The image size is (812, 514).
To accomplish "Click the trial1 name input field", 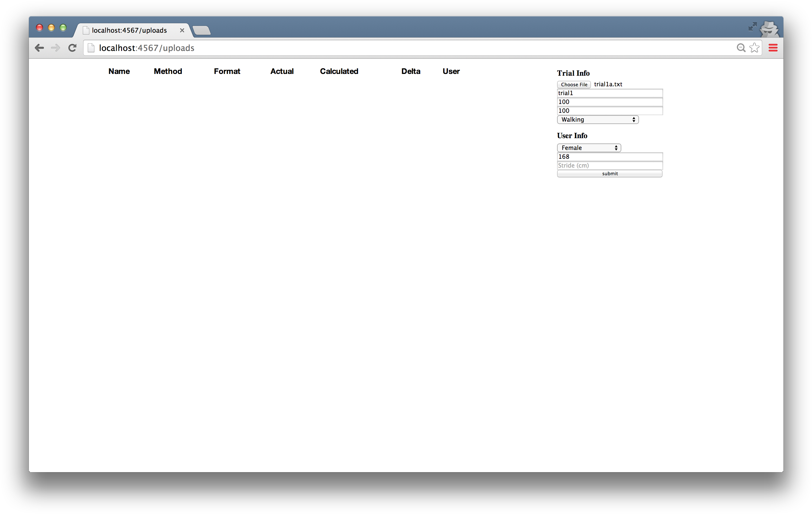I will pyautogui.click(x=610, y=93).
